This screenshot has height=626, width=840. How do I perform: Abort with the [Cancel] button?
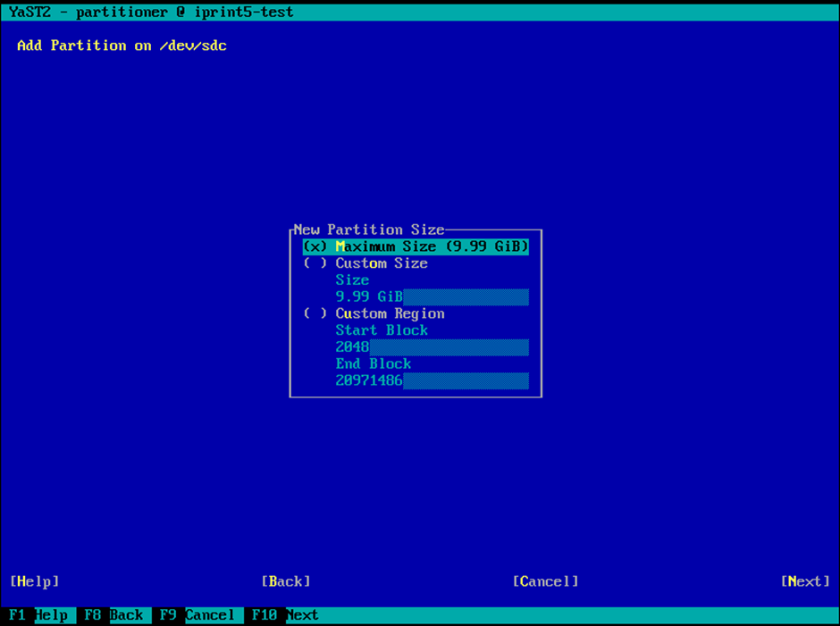pyautogui.click(x=545, y=581)
